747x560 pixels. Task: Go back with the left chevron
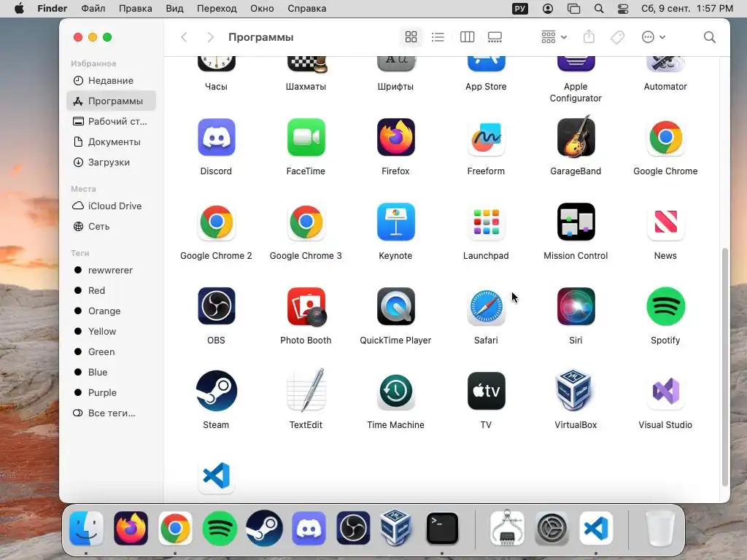(185, 37)
